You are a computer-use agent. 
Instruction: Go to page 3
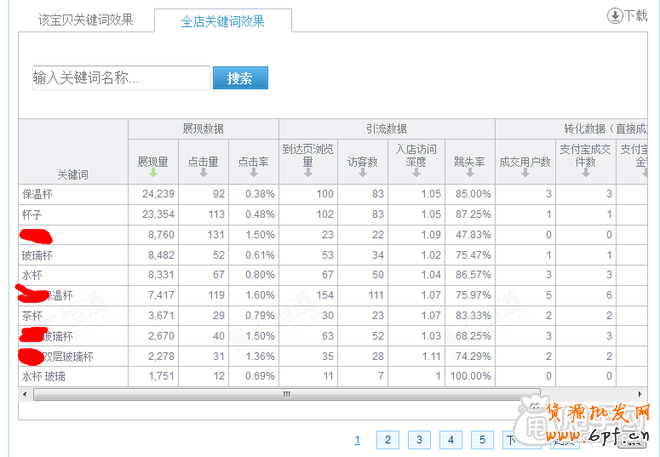point(419,440)
